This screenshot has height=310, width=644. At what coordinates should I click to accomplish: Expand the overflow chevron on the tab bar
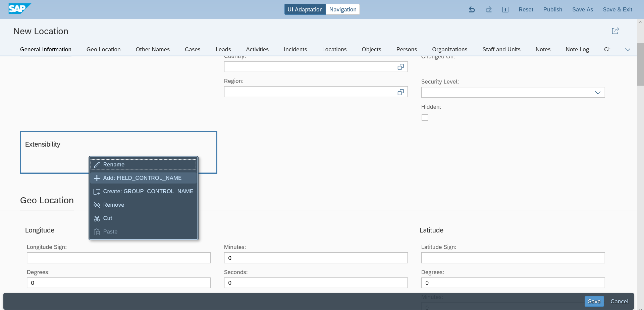628,49
